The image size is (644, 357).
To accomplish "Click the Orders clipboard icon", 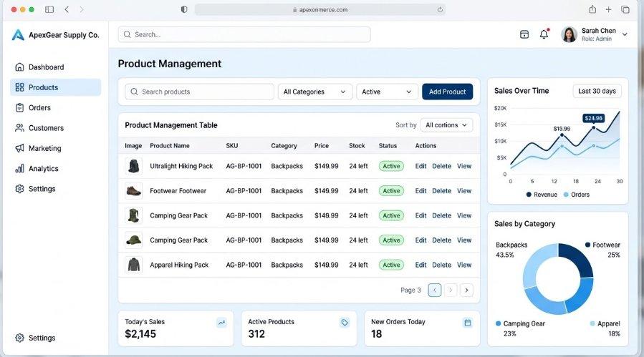I will point(19,107).
